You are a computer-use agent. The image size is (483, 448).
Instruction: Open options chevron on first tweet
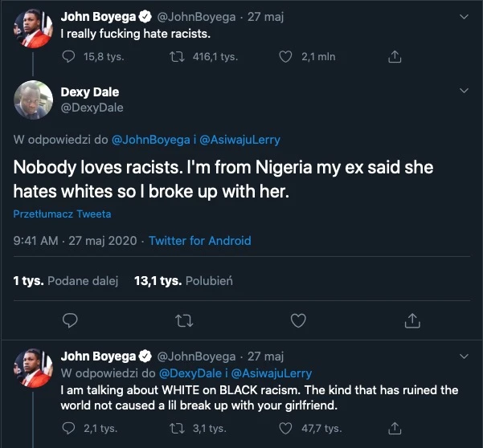[x=464, y=17]
